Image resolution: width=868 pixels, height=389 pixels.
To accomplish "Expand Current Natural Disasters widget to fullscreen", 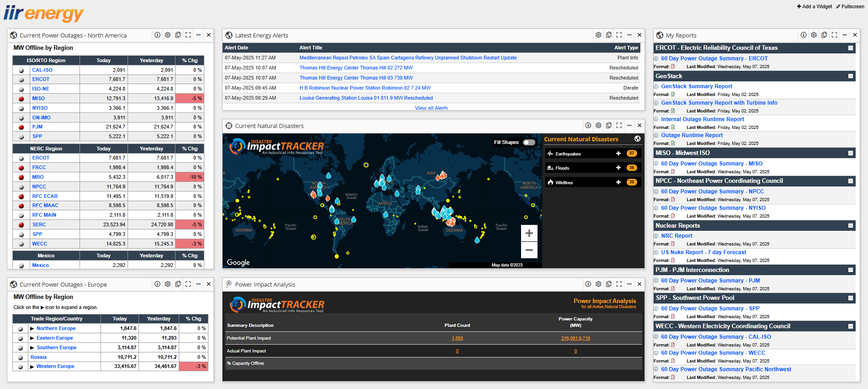I will point(619,125).
